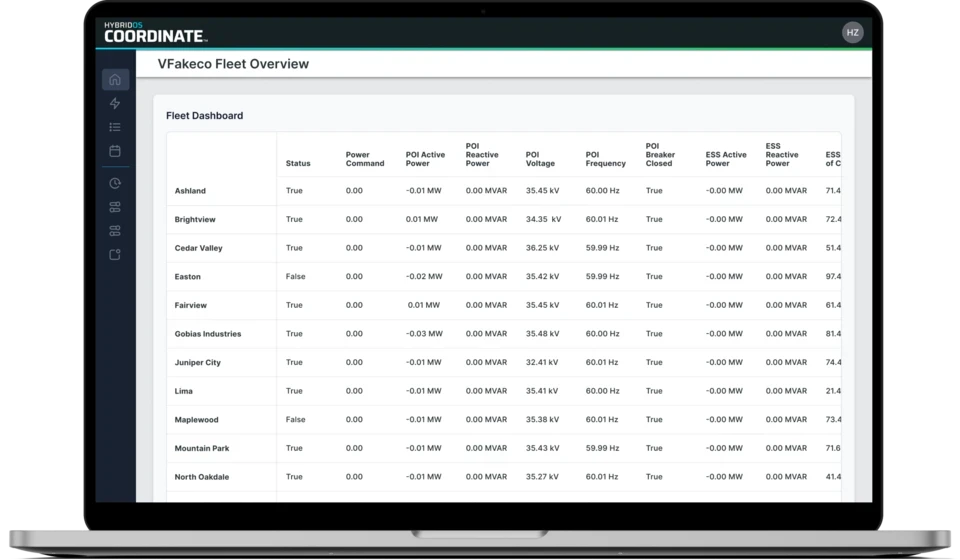Select the bulleted list sidebar icon
The height and width of the screenshot is (560, 960).
115,127
